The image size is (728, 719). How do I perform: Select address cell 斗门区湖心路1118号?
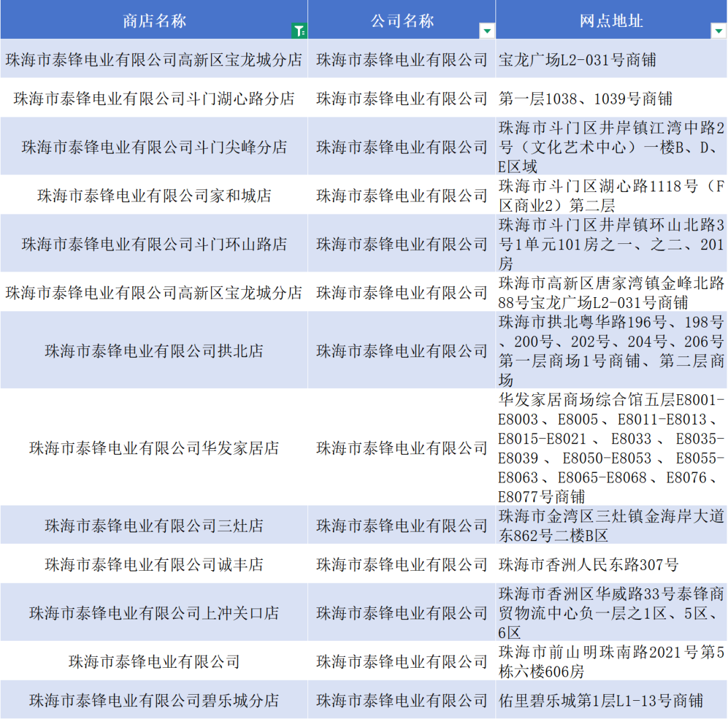611,195
